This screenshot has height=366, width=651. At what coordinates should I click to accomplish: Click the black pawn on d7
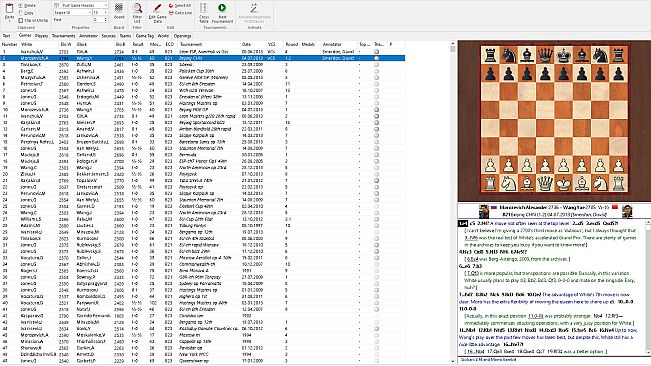pyautogui.click(x=545, y=73)
